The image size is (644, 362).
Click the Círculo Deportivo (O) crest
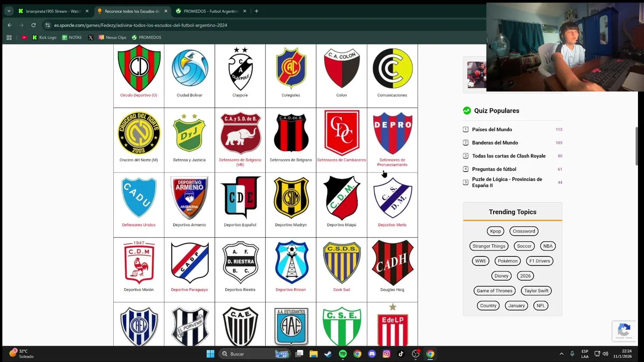139,68
